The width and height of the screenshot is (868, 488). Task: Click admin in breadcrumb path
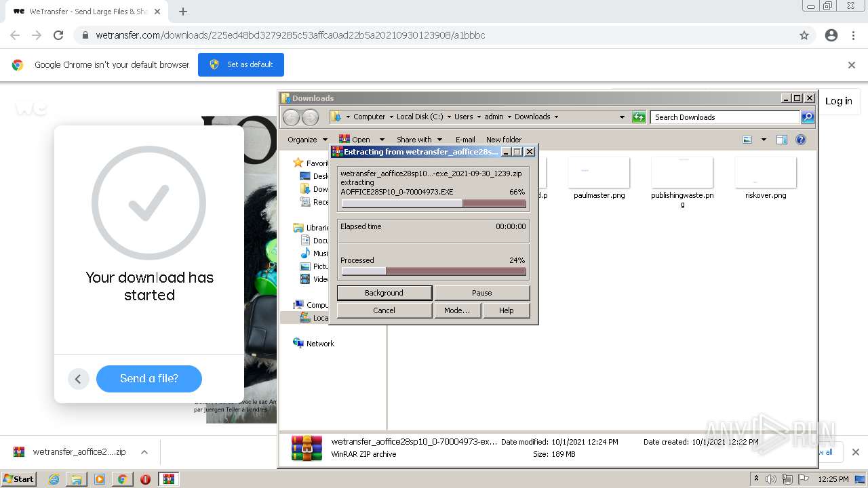pyautogui.click(x=494, y=117)
